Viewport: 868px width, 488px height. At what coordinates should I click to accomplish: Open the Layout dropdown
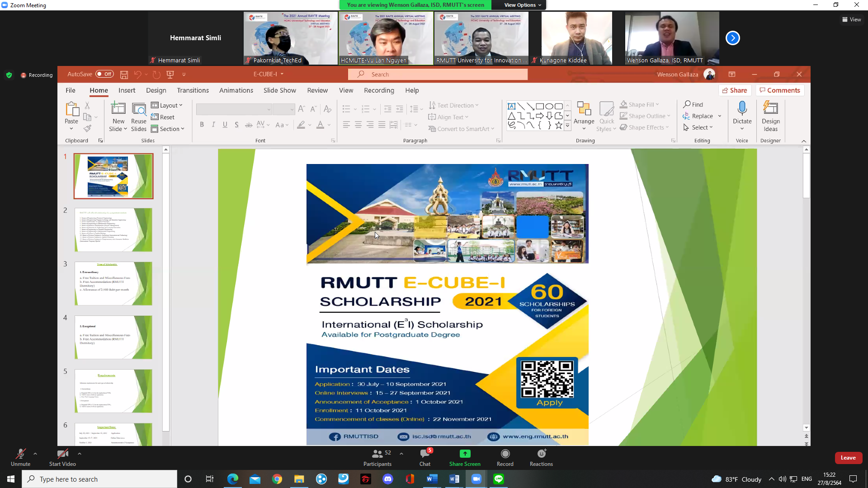[167, 105]
